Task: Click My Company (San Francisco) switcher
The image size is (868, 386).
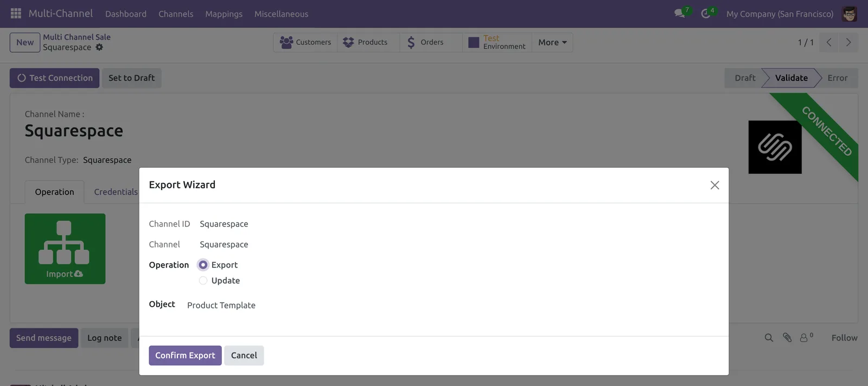Action: coord(780,14)
